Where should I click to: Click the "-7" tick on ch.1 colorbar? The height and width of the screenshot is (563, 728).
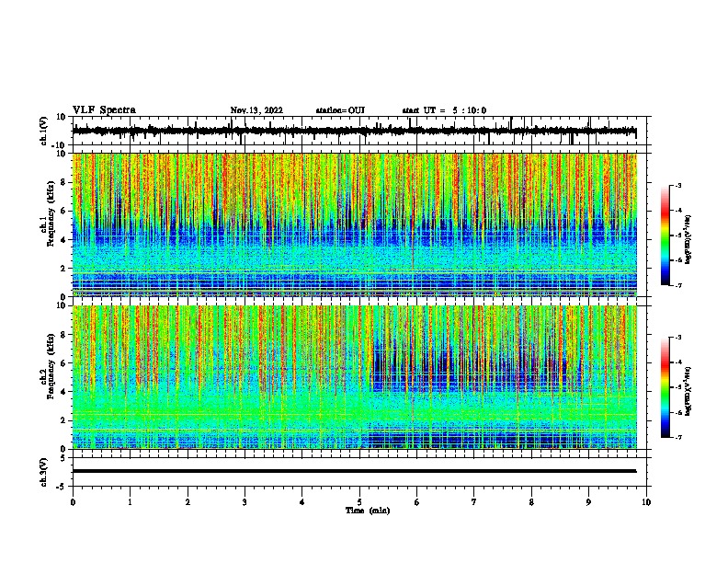[x=677, y=285]
